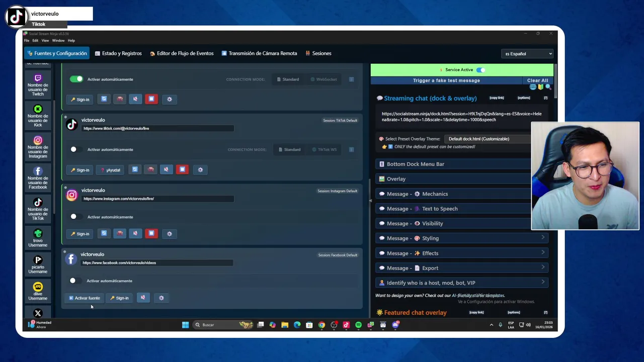The width and height of the screenshot is (644, 362).
Task: Switch to the Estado y Registros tab
Action: 118,53
